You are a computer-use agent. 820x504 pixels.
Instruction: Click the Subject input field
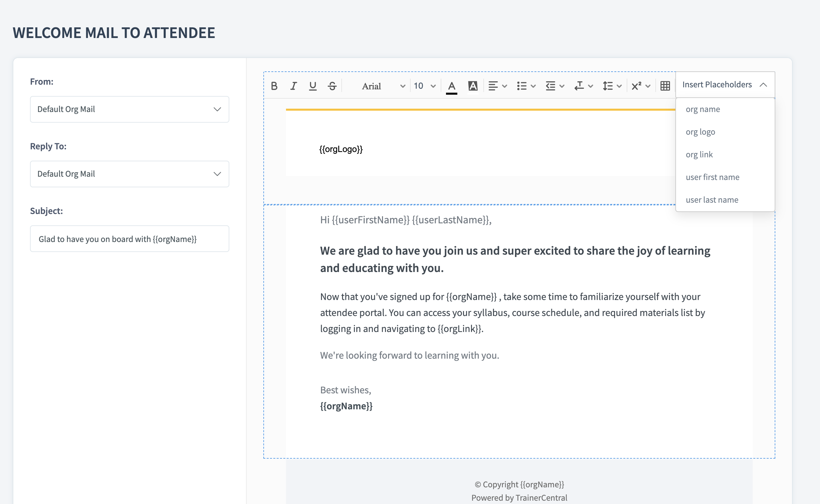(x=129, y=239)
